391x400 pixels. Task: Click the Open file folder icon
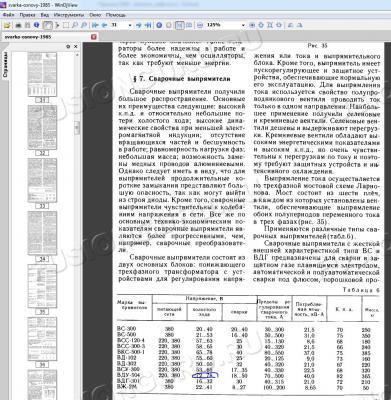[7, 25]
